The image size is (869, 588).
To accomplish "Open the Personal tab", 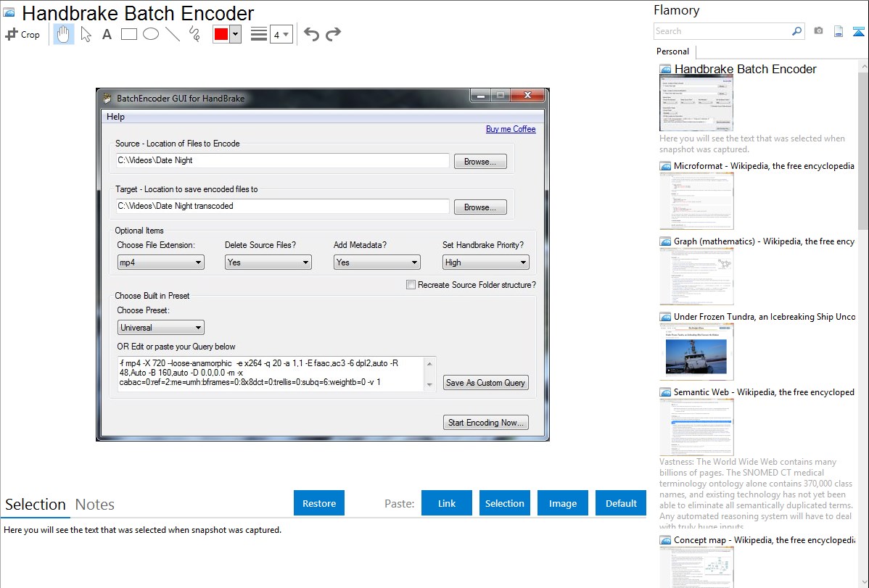I will [672, 51].
